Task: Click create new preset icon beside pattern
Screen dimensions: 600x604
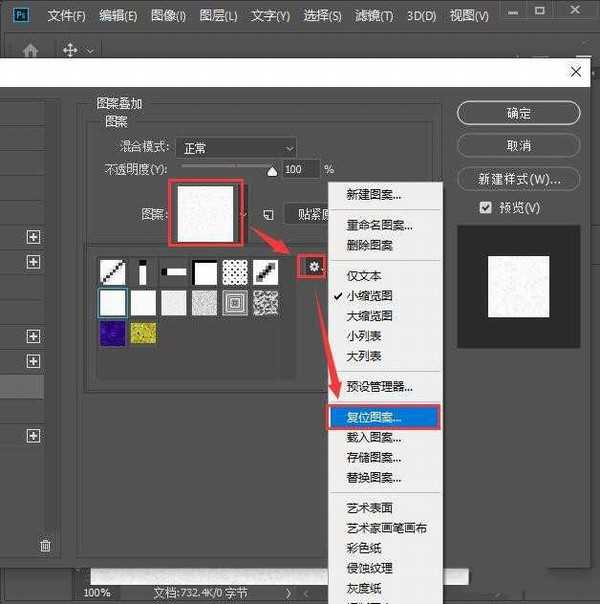Action: 267,214
